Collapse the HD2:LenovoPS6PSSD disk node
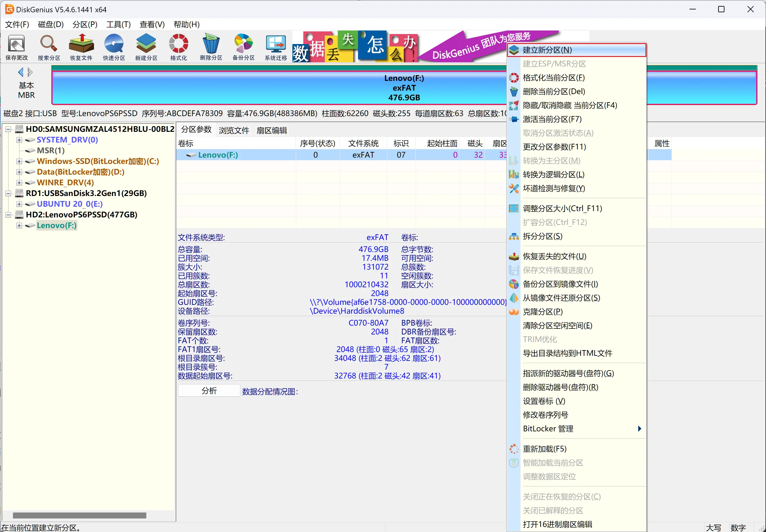766x532 pixels. (x=8, y=215)
